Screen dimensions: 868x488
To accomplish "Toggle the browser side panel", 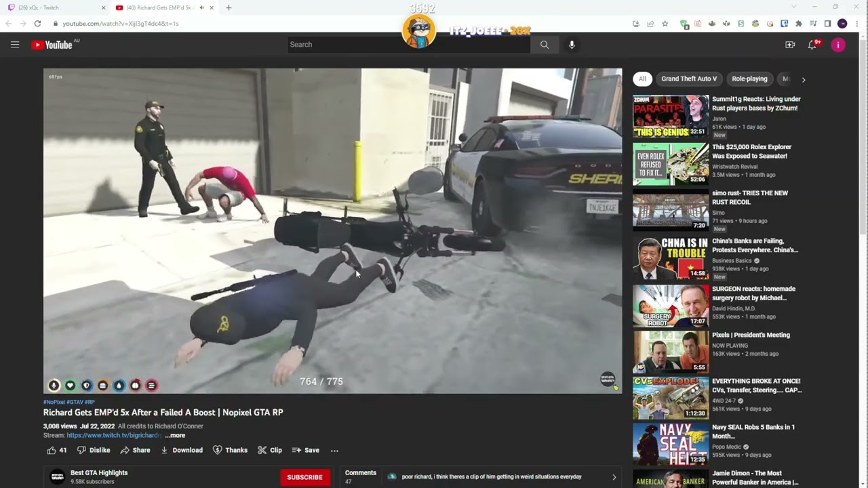I will pyautogui.click(x=827, y=23).
